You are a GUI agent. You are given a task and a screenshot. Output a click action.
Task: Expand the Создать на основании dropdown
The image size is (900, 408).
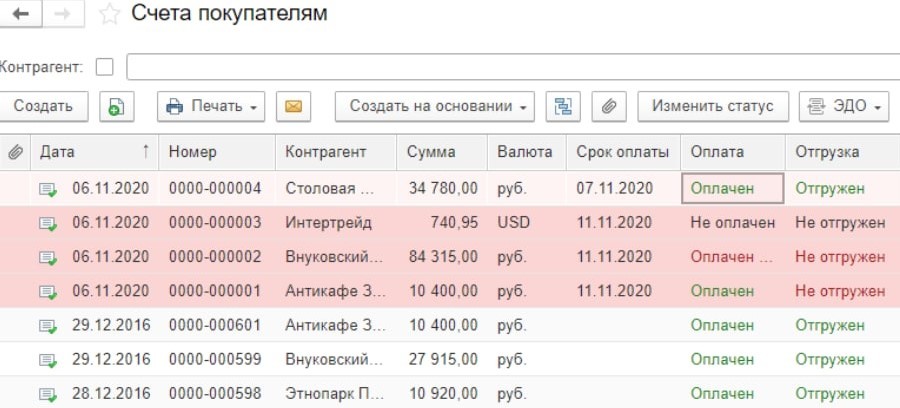coord(434,106)
